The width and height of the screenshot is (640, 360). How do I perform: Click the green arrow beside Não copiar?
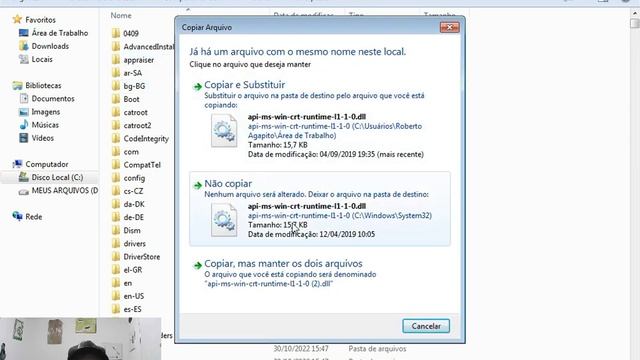pos(198,185)
